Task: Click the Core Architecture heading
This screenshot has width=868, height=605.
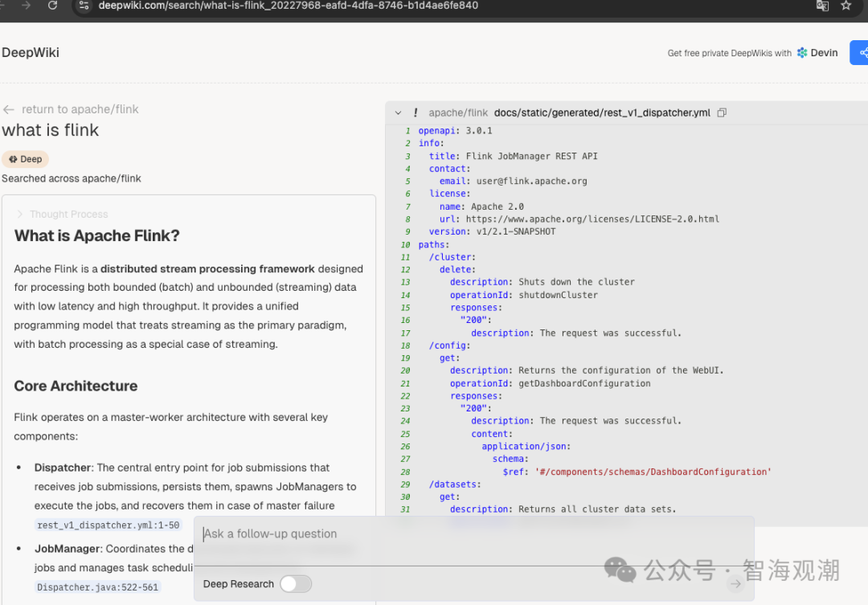Action: click(x=76, y=386)
